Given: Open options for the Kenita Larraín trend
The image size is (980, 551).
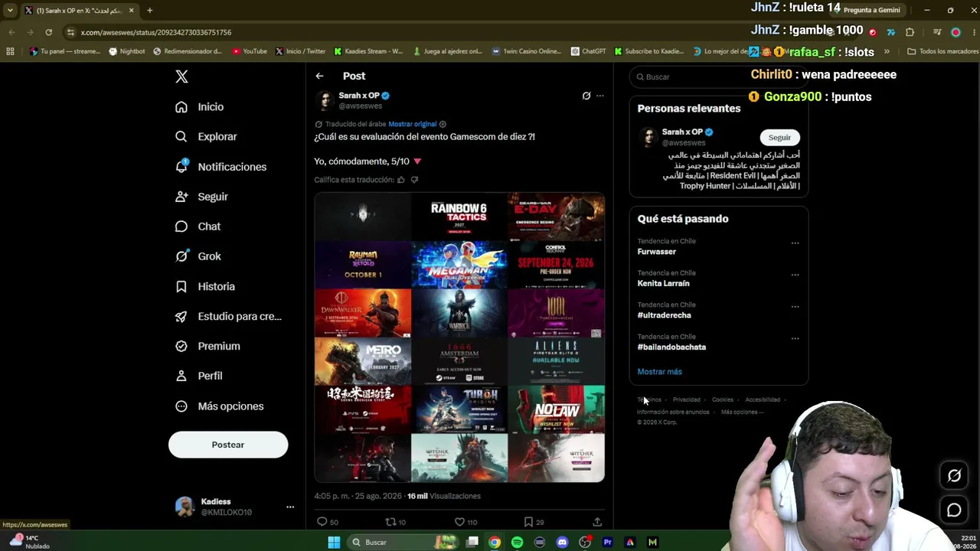Looking at the screenshot, I should click(795, 275).
